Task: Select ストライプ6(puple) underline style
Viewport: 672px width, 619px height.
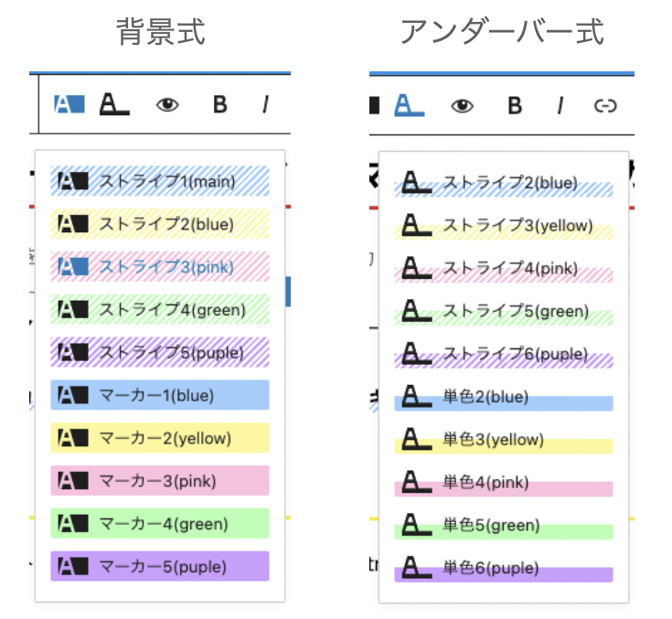Action: [x=504, y=355]
